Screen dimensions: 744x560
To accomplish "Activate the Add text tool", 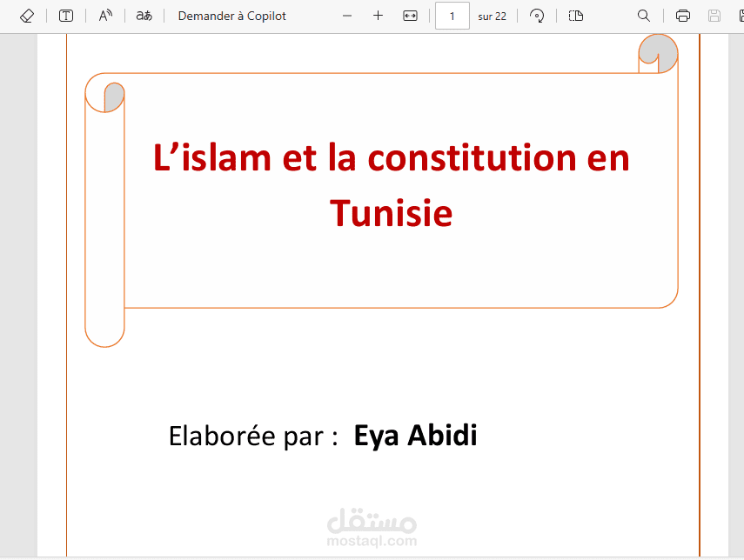I will tap(66, 16).
